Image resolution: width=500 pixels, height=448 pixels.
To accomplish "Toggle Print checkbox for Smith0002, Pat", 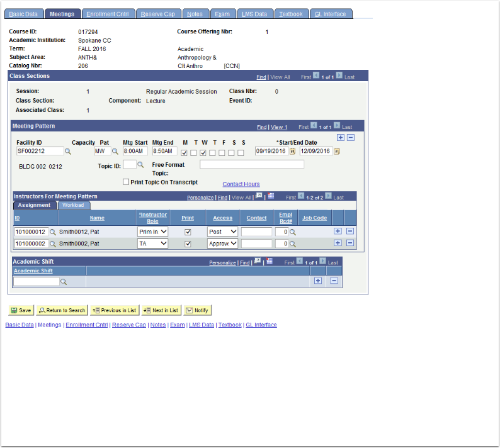I will [x=188, y=244].
